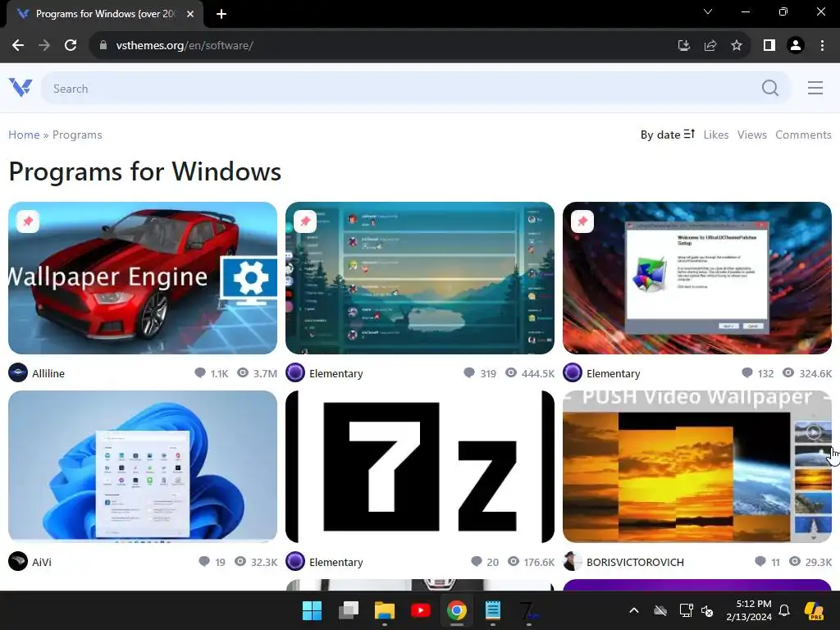The width and height of the screenshot is (840, 630).
Task: Click BORISVICTOROVICH author avatar
Action: coord(572,561)
